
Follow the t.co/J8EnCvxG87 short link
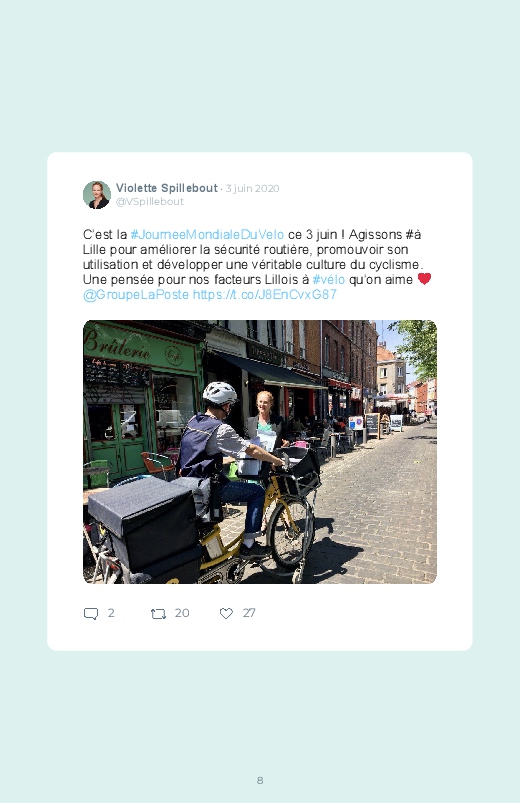[264, 295]
